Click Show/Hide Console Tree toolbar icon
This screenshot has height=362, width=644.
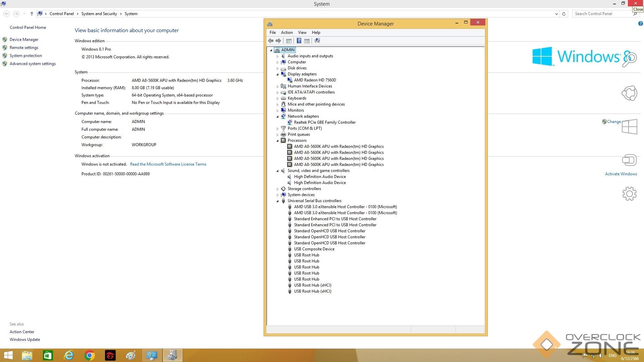288,41
